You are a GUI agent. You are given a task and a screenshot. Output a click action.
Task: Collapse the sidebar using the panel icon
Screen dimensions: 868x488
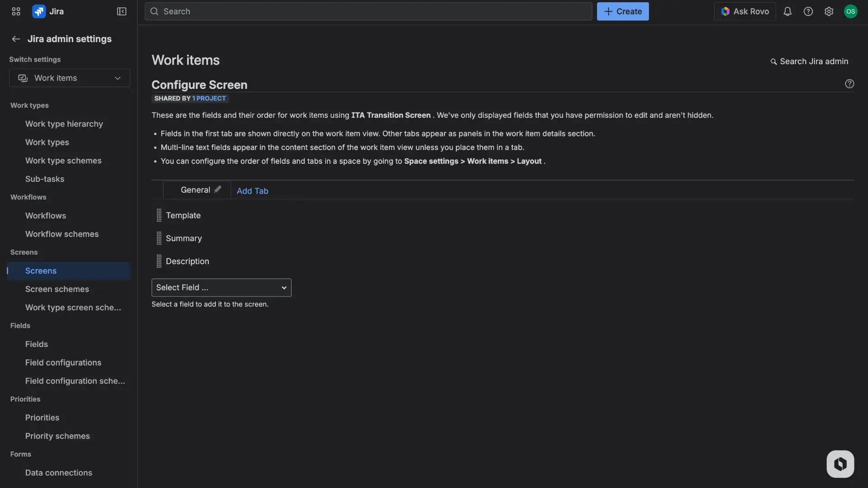coord(121,11)
